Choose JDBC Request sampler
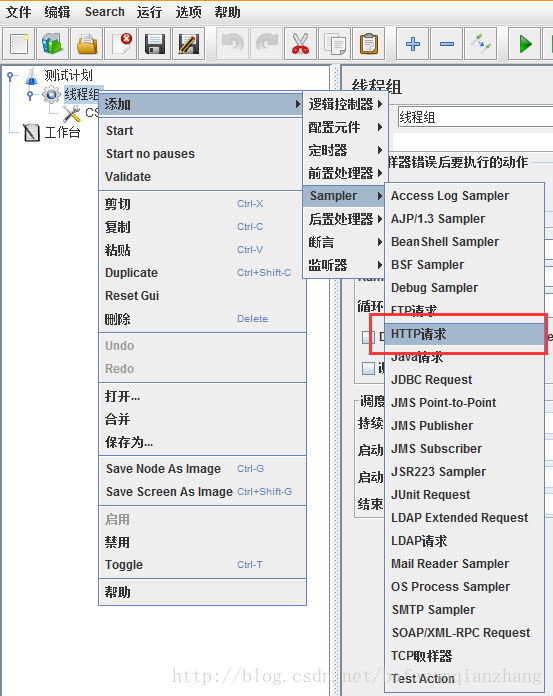This screenshot has height=696, width=553. pyautogui.click(x=465, y=380)
